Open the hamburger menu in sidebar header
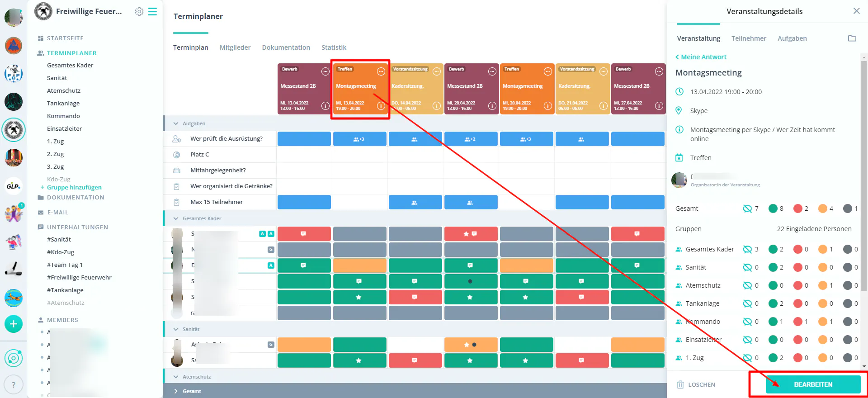This screenshot has width=868, height=398. tap(153, 11)
